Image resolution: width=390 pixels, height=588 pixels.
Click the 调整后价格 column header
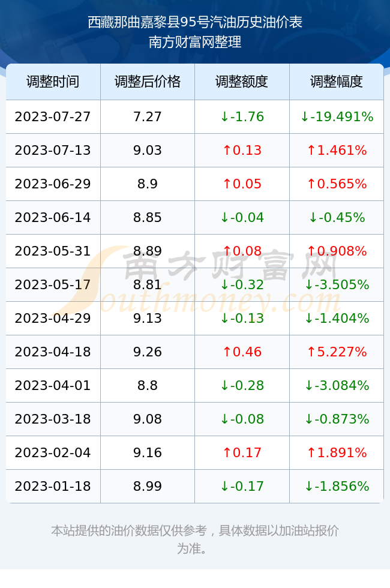[148, 82]
